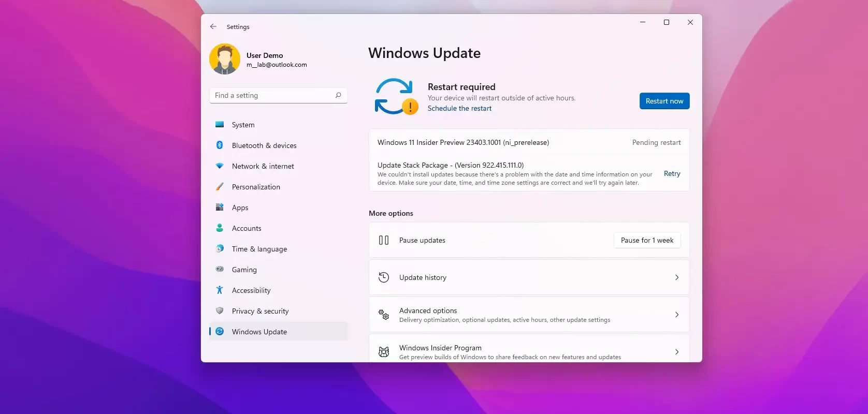Open Bluetooth & devices label

(264, 145)
